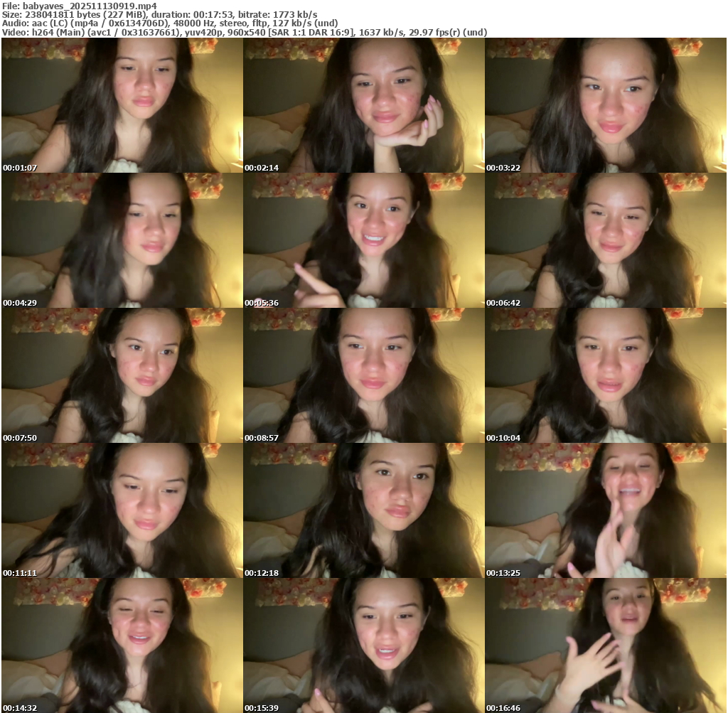This screenshot has width=728, height=713.
Task: Click the Audio codec info line
Action: tap(171, 23)
